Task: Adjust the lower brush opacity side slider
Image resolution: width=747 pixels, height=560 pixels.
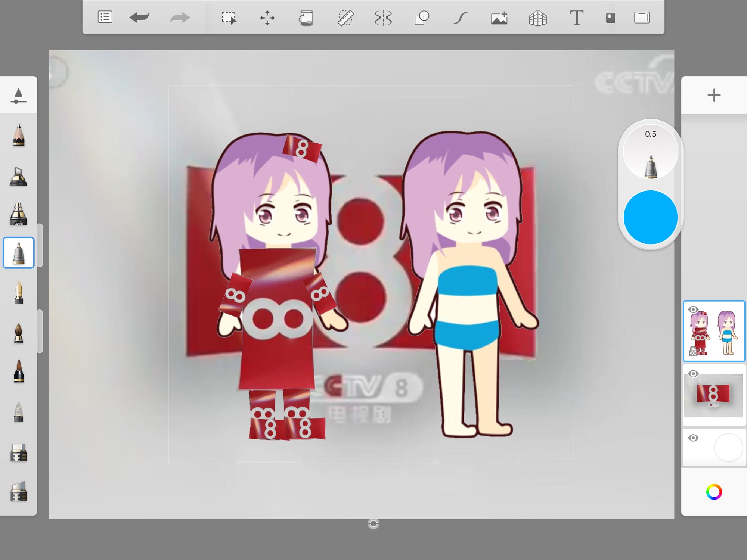Action: pos(40,331)
